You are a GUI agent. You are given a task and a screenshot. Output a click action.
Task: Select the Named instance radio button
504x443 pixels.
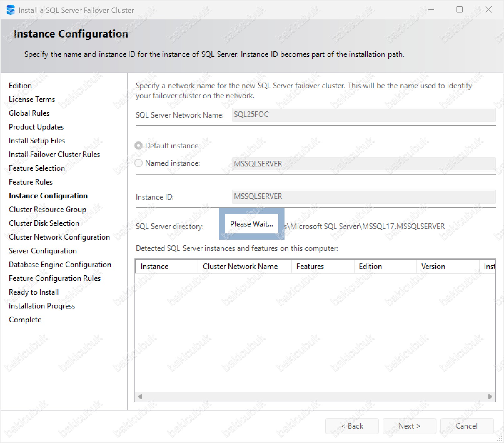[139, 163]
